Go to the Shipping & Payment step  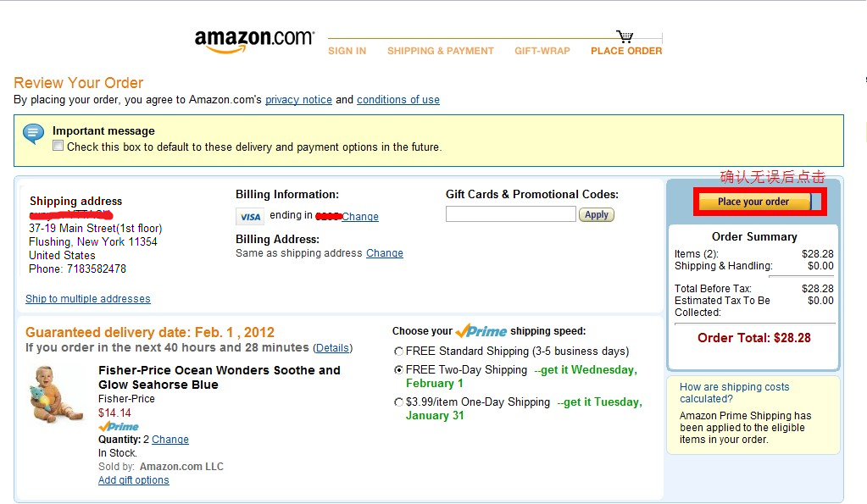click(440, 51)
